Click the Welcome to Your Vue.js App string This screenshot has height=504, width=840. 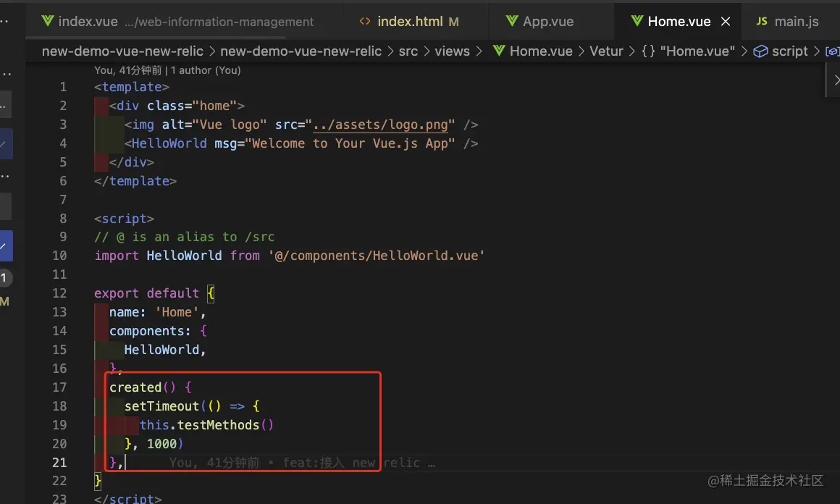(350, 143)
